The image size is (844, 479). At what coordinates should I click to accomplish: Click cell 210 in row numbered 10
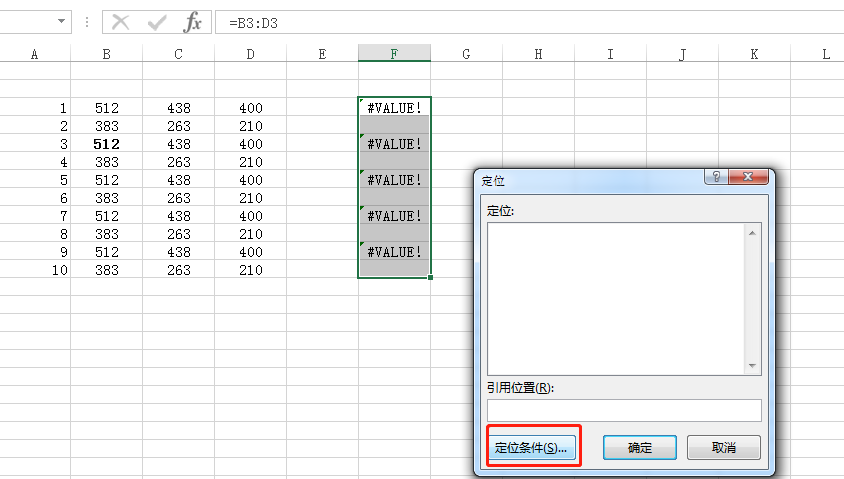[x=250, y=270]
